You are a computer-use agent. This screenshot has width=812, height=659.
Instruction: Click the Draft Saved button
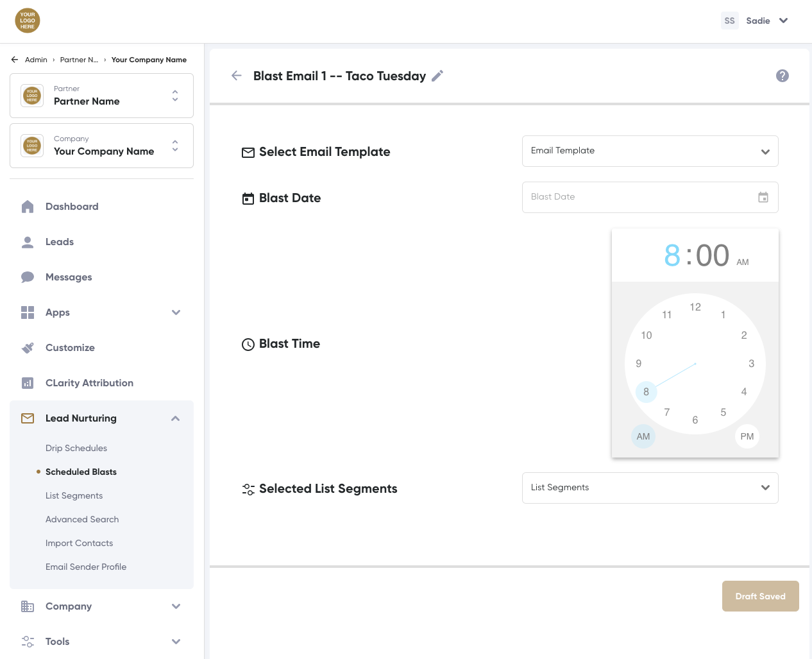pos(761,596)
